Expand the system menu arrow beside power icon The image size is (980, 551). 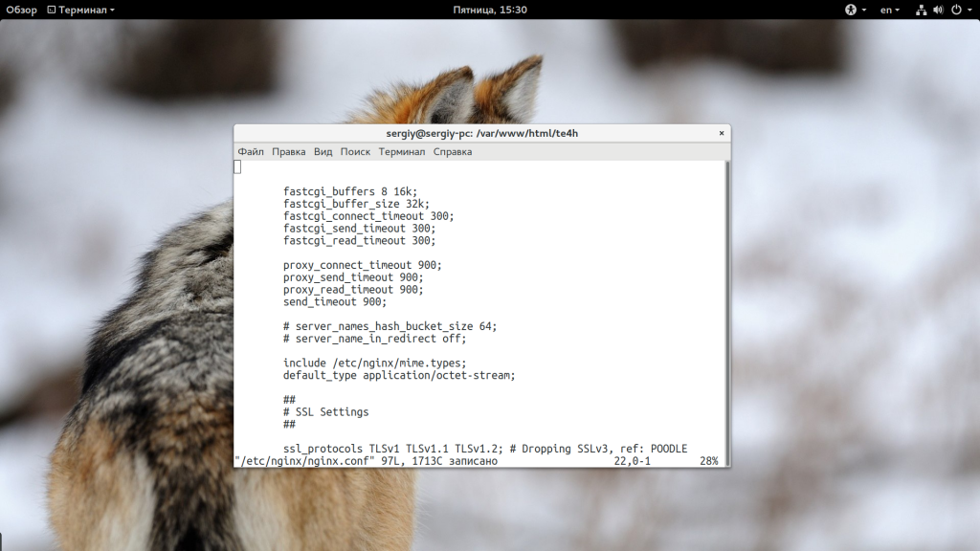click(x=968, y=10)
